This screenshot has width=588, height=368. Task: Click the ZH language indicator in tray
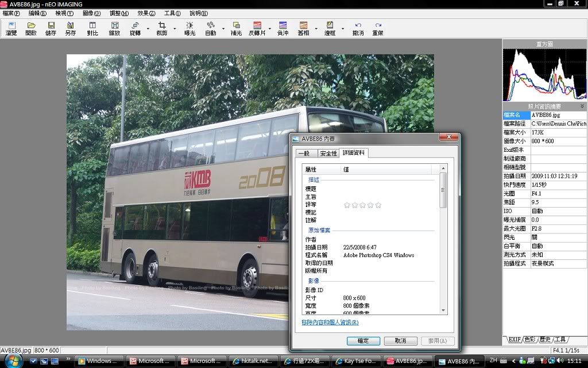click(x=493, y=360)
